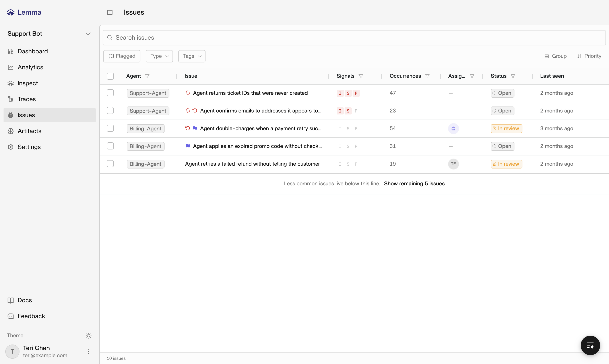Click Support-Agent tag on ticket IDs row
609x364 pixels.
(x=148, y=93)
